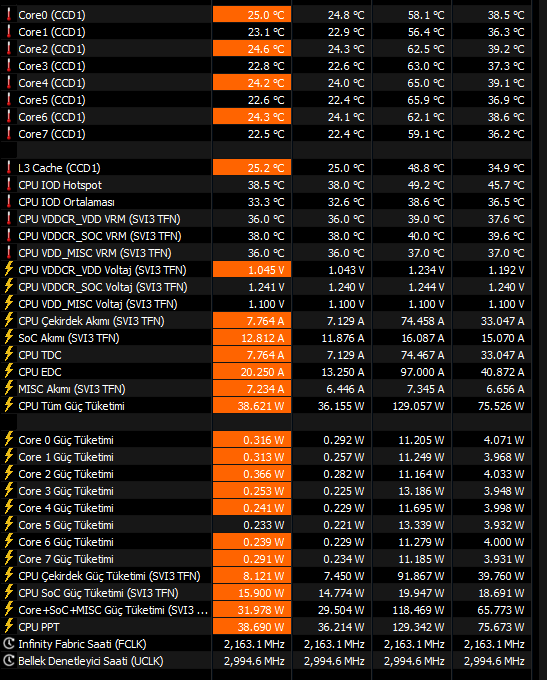Screen dimensions: 547x680
Task: Click the thermometer icon beside Core0 (CCD1)
Action: pos(8,15)
